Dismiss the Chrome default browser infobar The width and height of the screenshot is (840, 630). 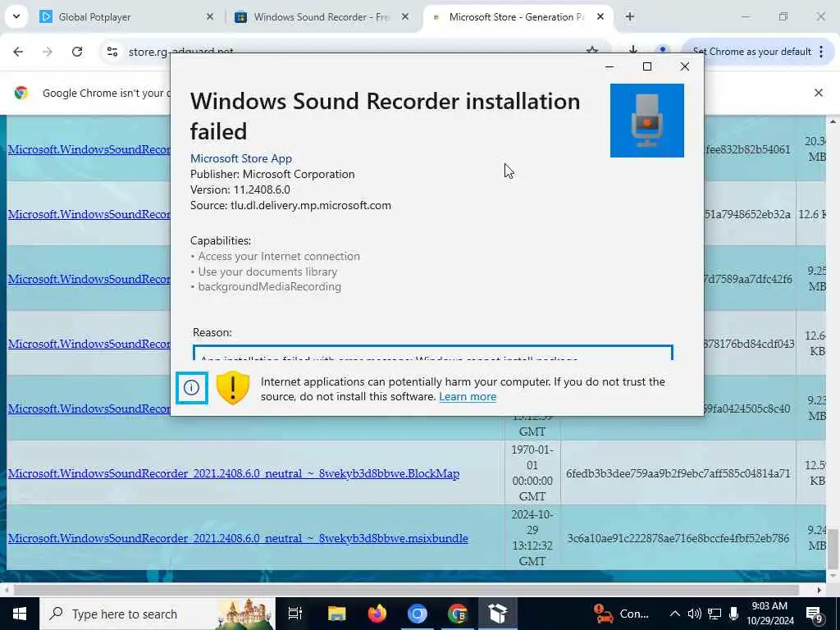(819, 93)
